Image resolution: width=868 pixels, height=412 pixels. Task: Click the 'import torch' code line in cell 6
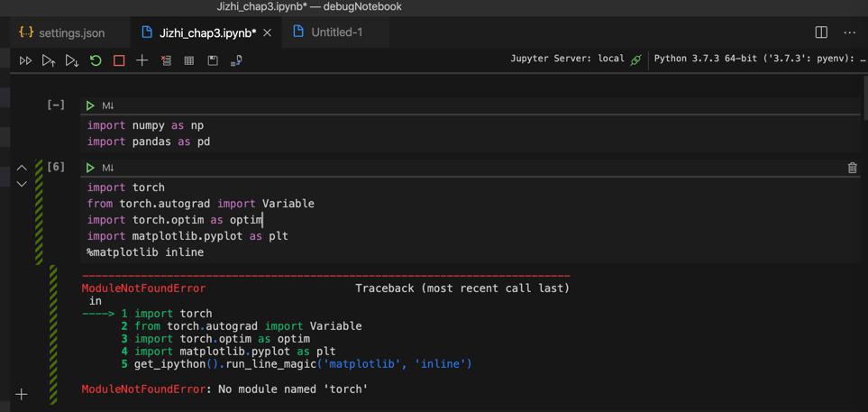[x=125, y=188]
